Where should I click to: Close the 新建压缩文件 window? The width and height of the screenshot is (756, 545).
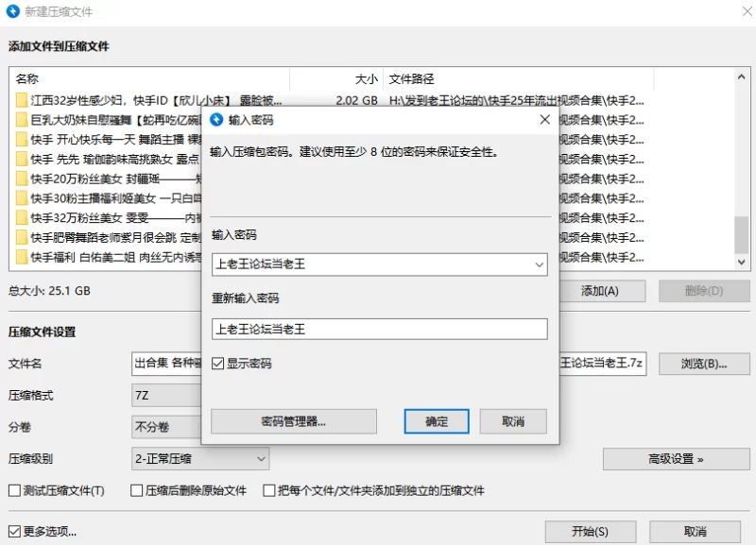(747, 11)
